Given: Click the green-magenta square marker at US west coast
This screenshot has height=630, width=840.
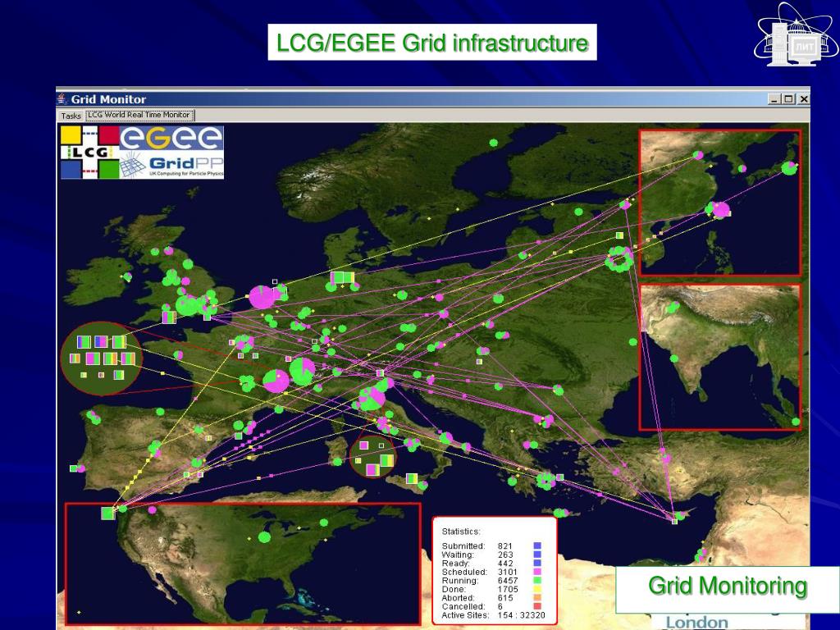Looking at the screenshot, I should tap(109, 513).
